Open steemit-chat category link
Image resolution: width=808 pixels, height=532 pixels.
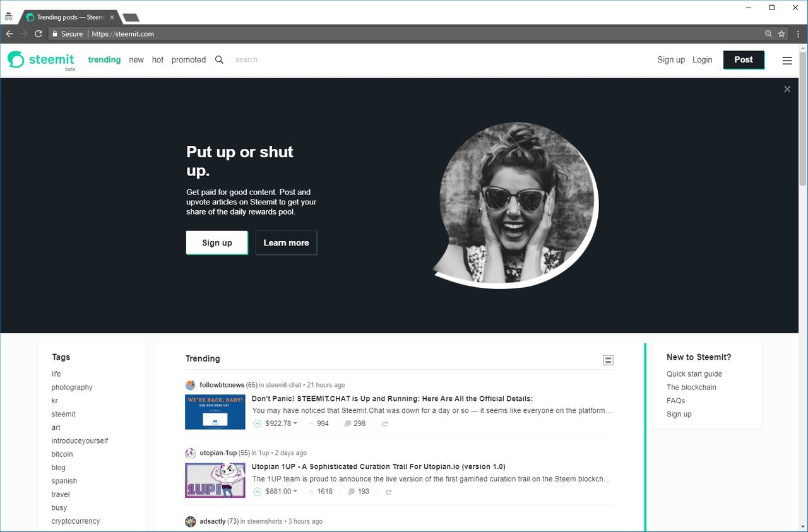pyautogui.click(x=283, y=385)
